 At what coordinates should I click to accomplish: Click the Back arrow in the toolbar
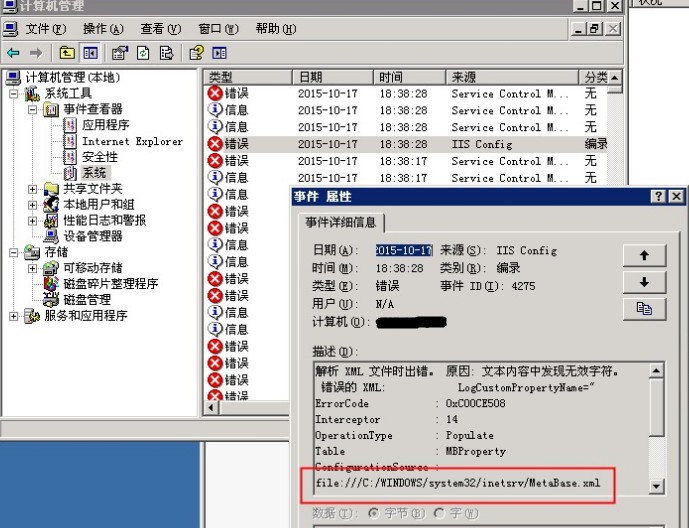pyautogui.click(x=13, y=53)
